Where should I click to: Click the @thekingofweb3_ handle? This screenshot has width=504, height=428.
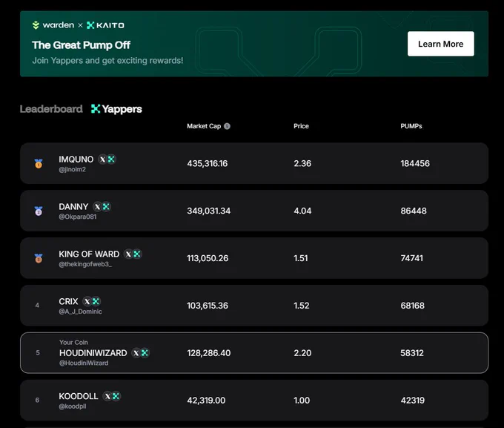[x=85, y=264]
